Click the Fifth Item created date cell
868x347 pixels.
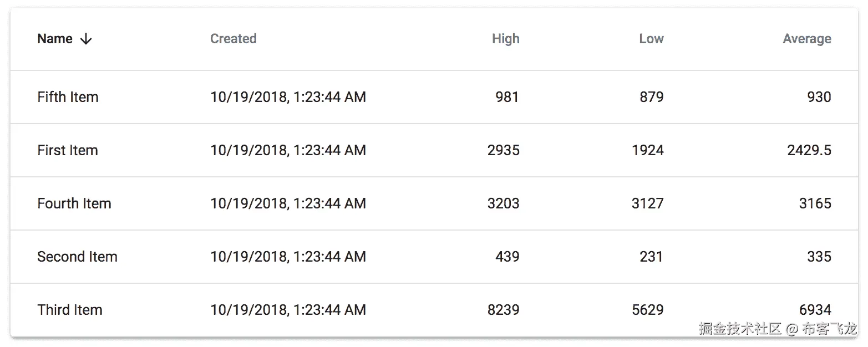pos(288,97)
